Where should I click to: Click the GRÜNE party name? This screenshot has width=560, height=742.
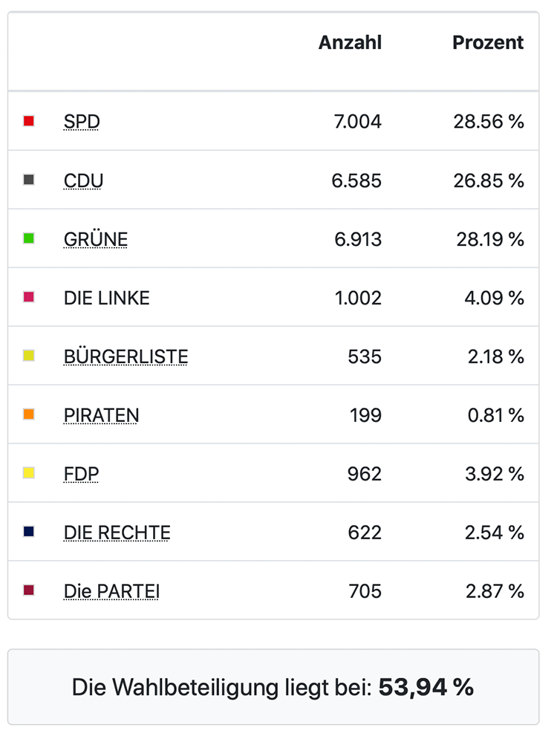pyautogui.click(x=96, y=239)
